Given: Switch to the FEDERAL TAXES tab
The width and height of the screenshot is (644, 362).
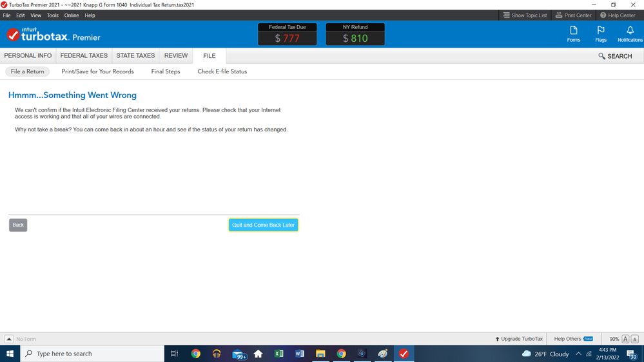Looking at the screenshot, I should point(84,56).
